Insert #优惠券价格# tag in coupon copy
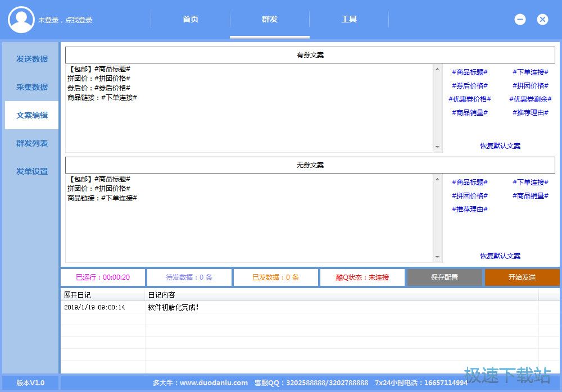 (x=470, y=99)
